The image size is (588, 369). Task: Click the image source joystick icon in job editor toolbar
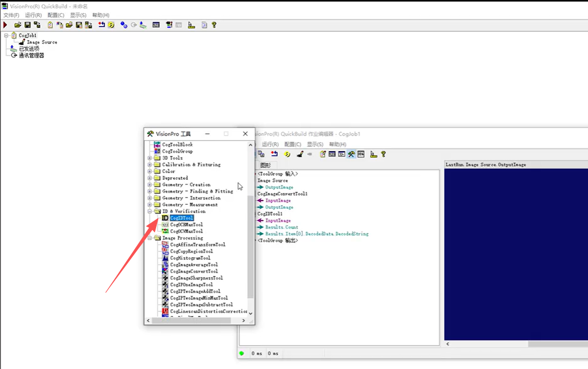click(x=300, y=154)
